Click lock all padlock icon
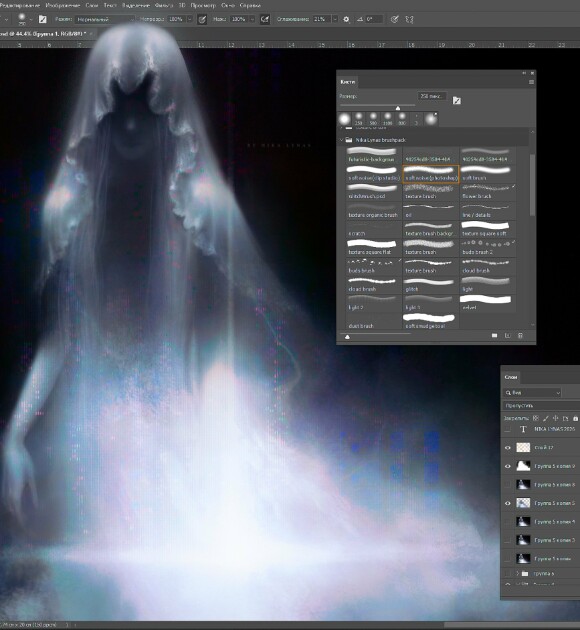The image size is (580, 630). click(575, 418)
